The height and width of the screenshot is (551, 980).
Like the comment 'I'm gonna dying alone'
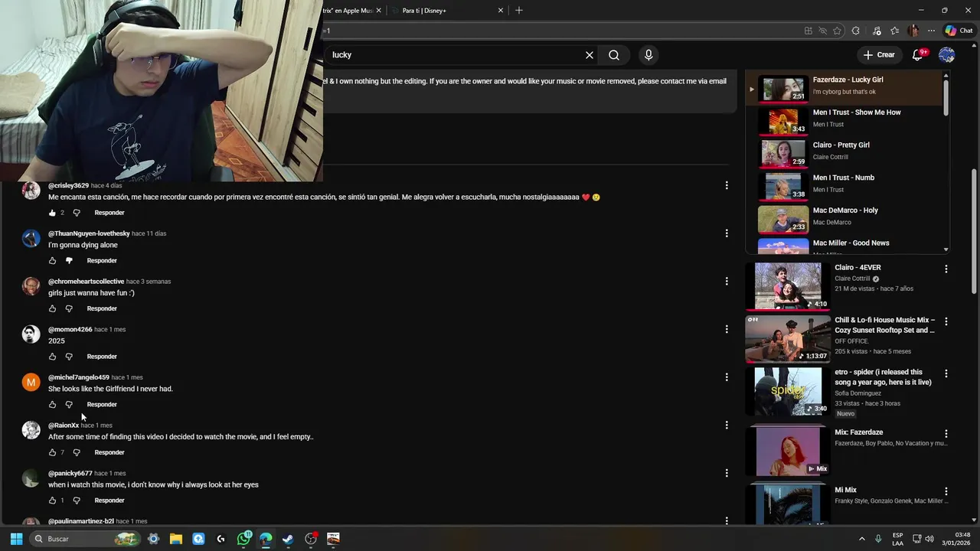(52, 261)
